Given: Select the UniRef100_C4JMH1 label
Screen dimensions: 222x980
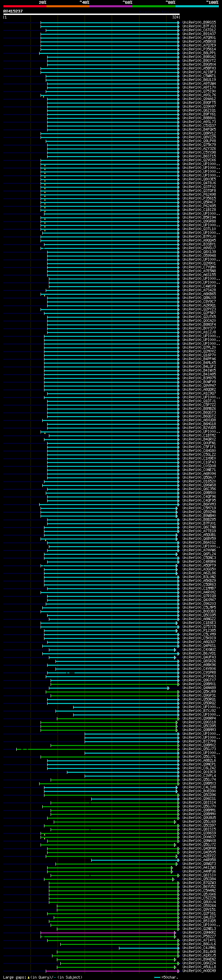Looking at the screenshot, I should pos(199,948).
